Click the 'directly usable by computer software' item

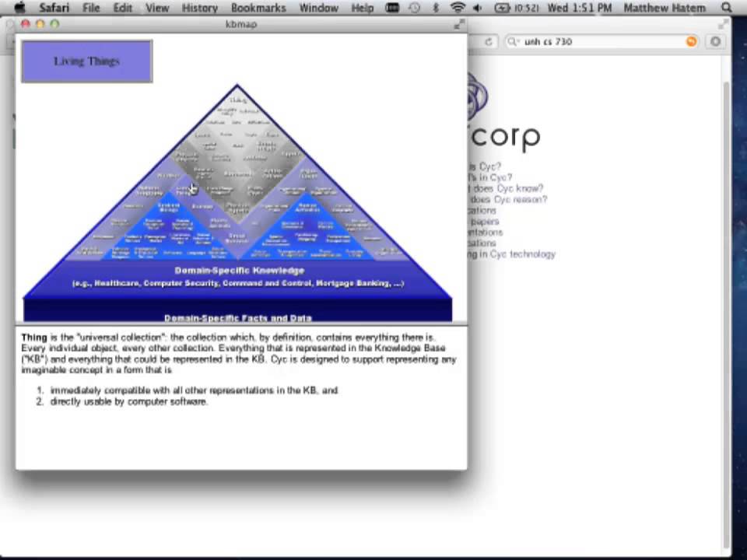pyautogui.click(x=129, y=402)
